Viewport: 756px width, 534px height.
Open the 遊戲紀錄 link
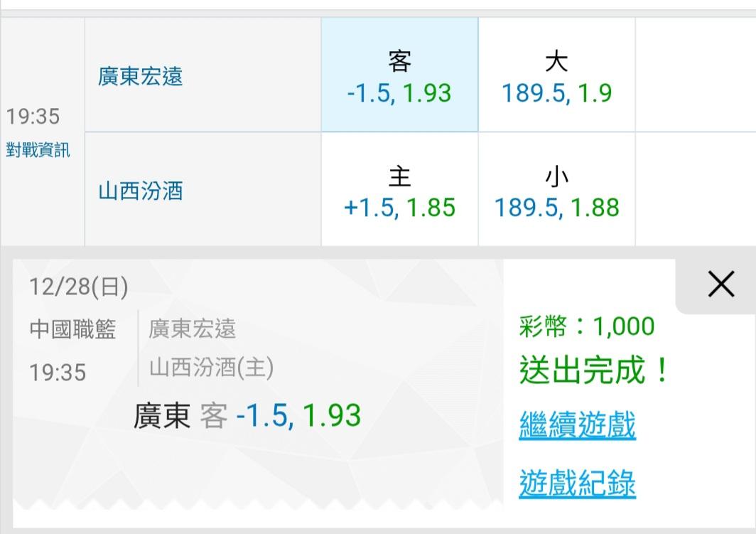coord(577,484)
